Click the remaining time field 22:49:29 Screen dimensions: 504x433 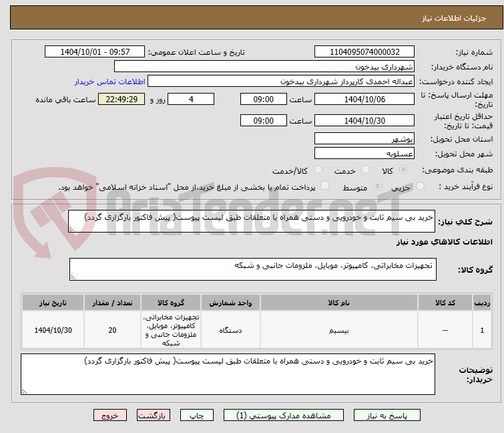tap(121, 99)
